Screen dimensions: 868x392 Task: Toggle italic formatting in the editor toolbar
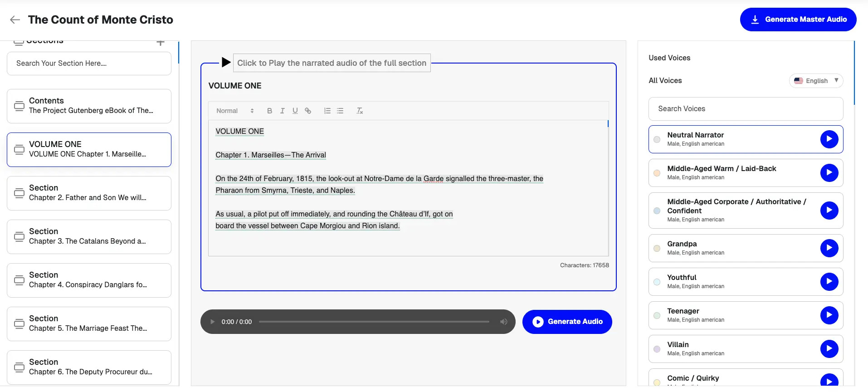click(282, 111)
